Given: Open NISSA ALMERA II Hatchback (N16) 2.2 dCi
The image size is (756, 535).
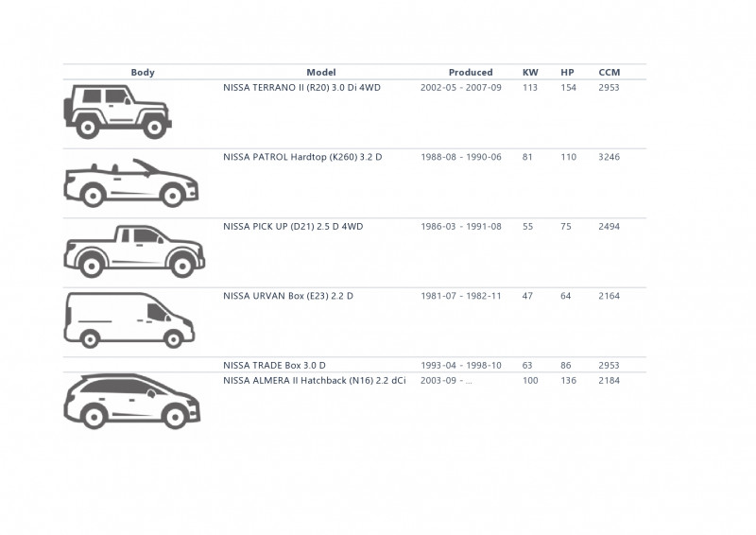Looking at the screenshot, I should [x=315, y=381].
